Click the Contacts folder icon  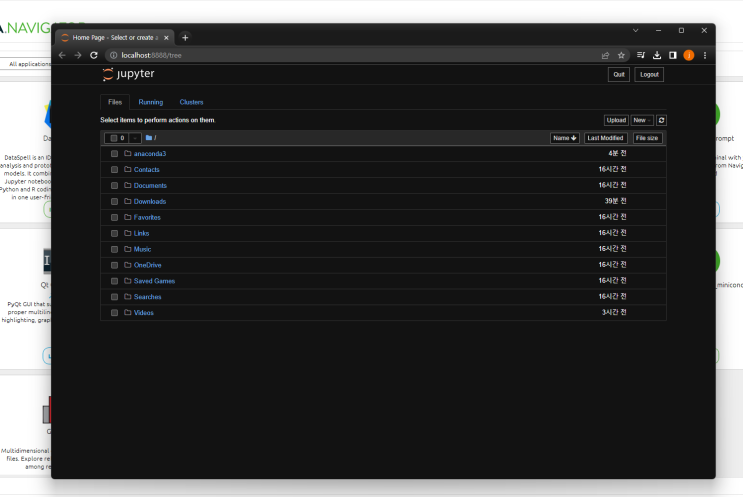point(127,169)
